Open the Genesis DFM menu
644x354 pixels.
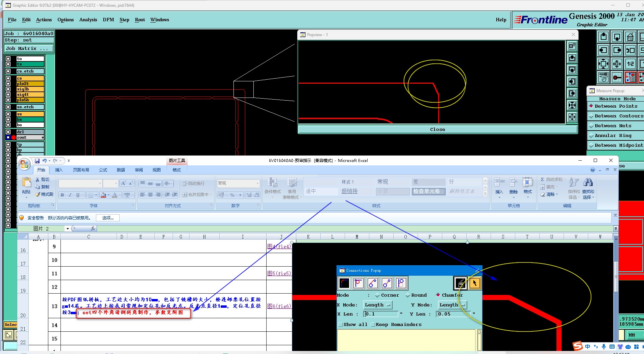108,20
